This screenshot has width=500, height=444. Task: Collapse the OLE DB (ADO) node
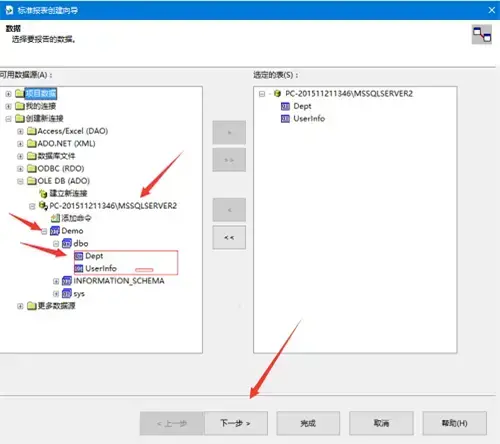click(x=20, y=181)
